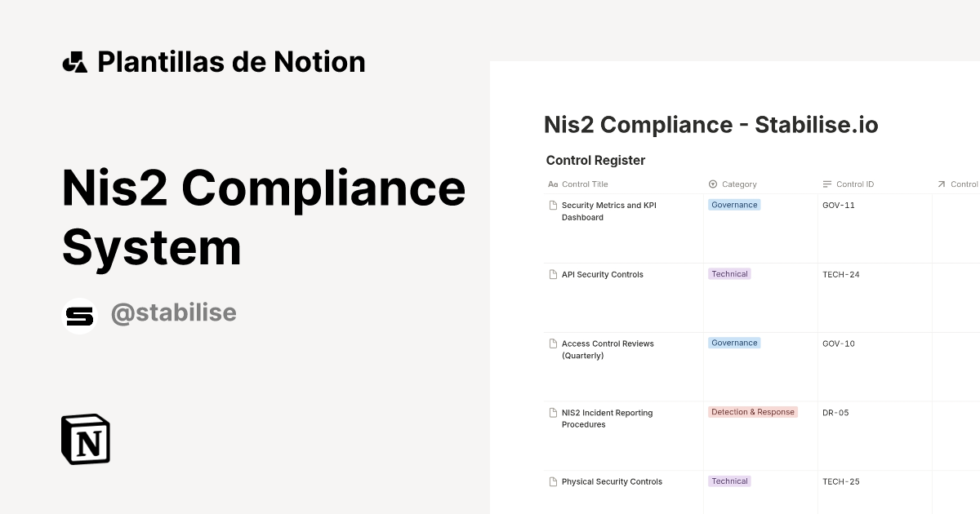The image size is (980, 514).
Task: Open the Category column header menu
Action: 738,184
